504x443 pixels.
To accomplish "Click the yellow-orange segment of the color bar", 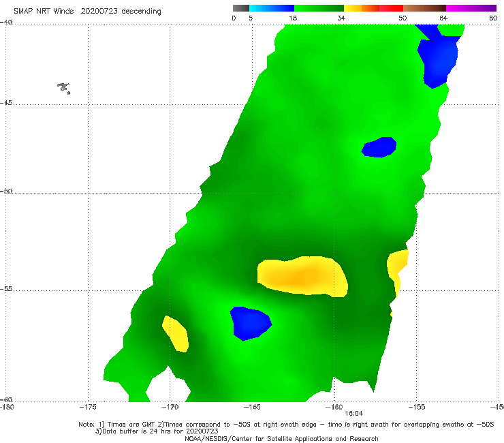I will pos(362,8).
